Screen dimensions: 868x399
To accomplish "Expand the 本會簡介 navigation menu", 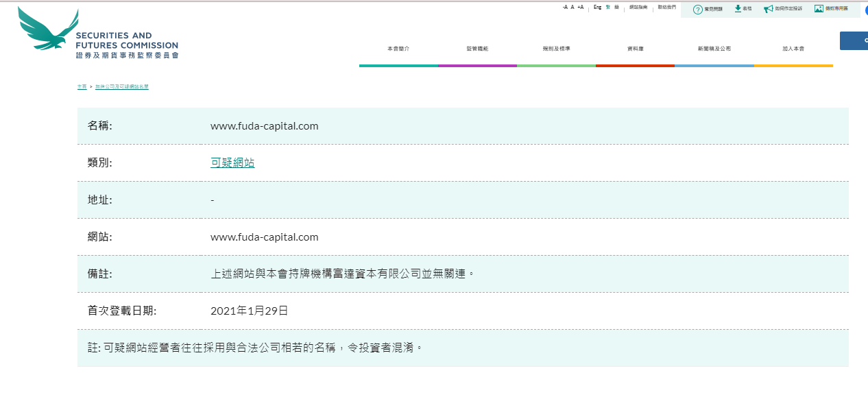I will tap(398, 49).
